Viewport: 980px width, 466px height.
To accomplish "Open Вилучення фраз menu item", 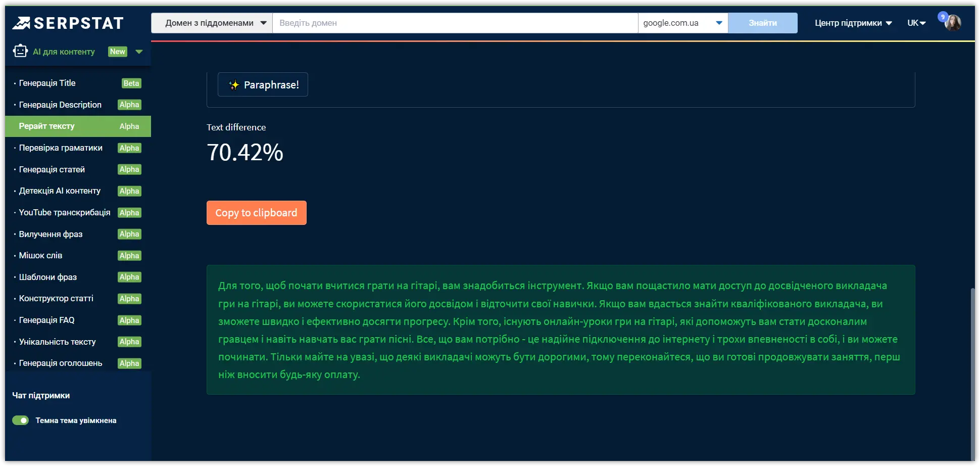I will pos(78,234).
